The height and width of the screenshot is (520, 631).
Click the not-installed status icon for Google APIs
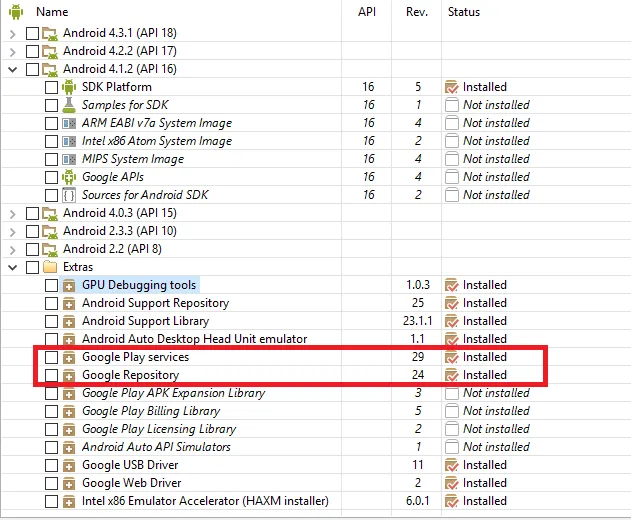pyautogui.click(x=452, y=177)
